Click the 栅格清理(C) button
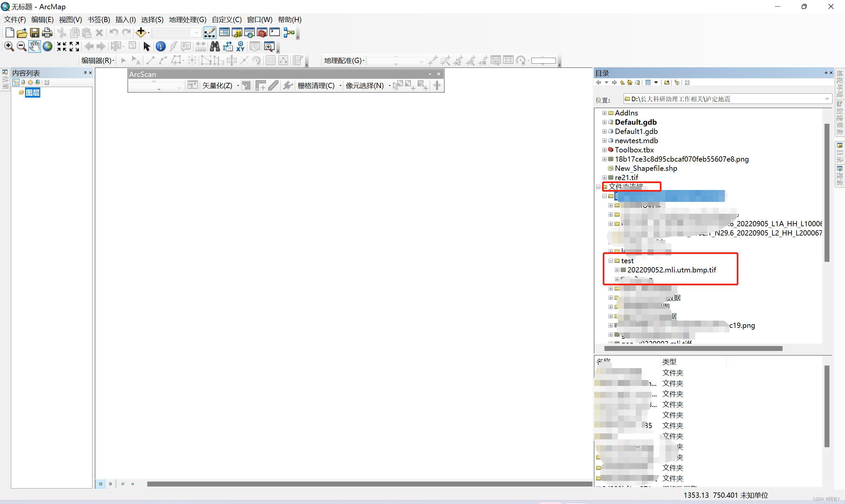 point(316,85)
